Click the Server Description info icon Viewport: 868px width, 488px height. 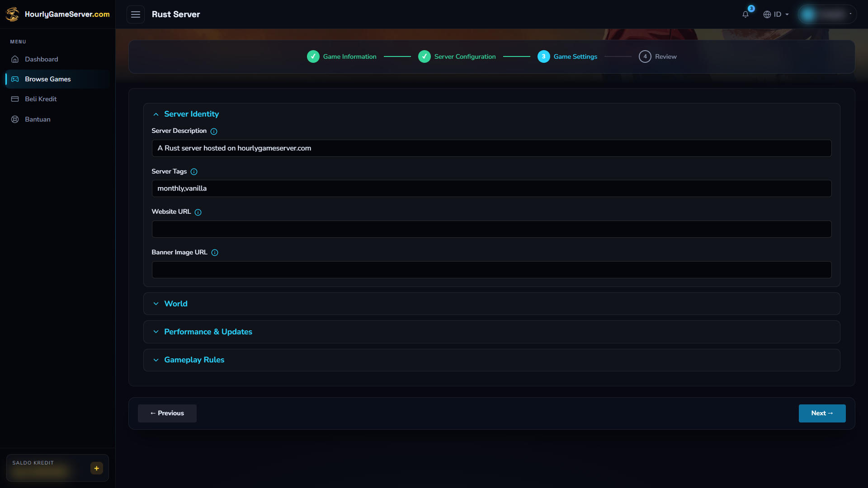coord(214,131)
